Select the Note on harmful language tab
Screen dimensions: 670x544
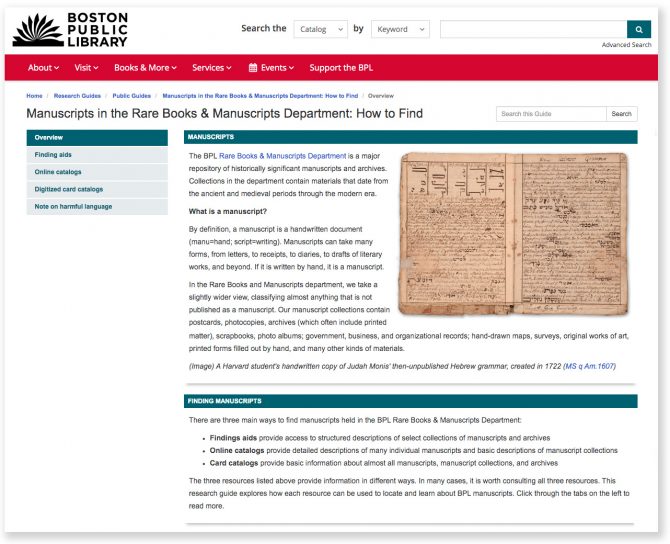pos(97,206)
